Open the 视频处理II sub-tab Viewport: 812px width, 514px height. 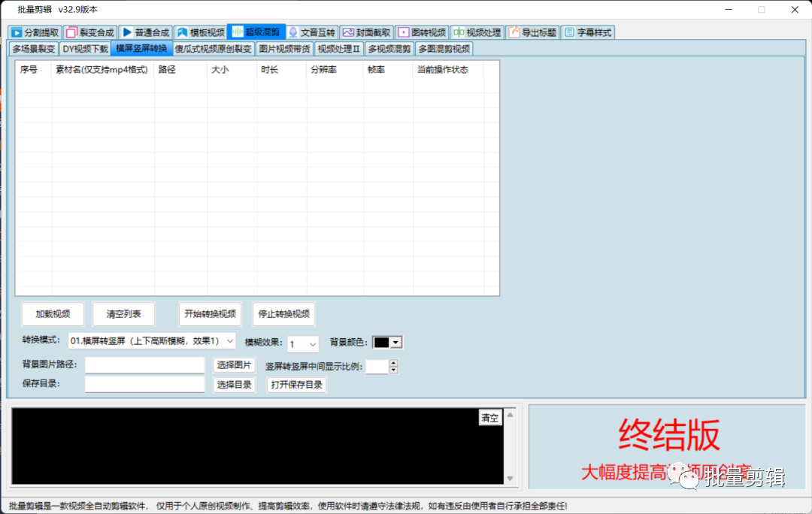pyautogui.click(x=338, y=49)
